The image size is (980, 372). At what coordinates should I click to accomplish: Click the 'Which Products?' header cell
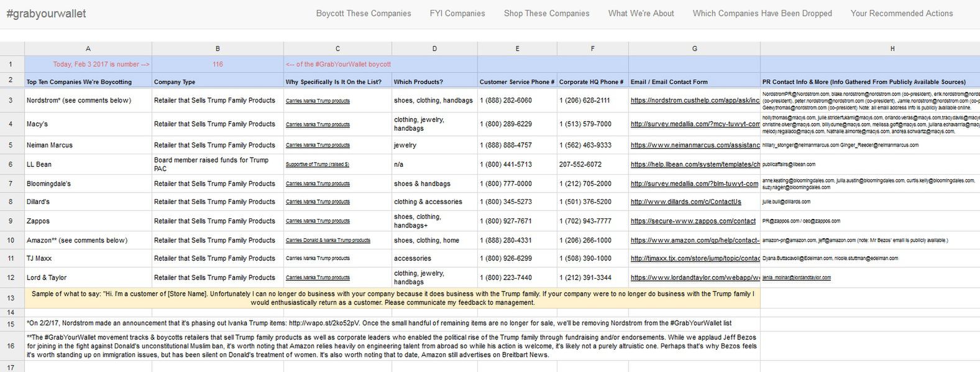click(434, 81)
